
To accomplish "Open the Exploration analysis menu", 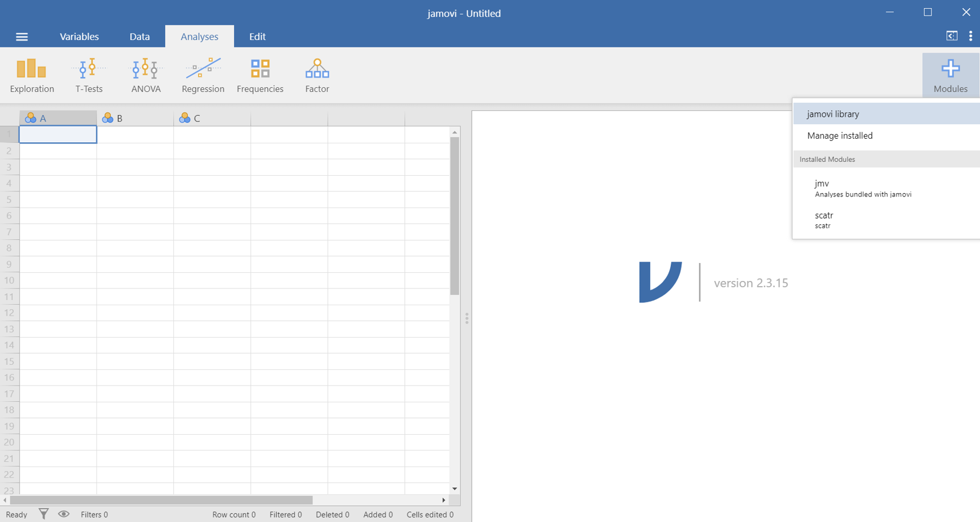I will [x=32, y=75].
